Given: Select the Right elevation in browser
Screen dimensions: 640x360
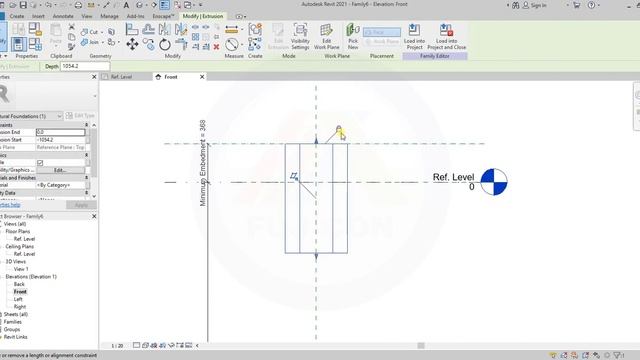Looking at the screenshot, I should [20, 307].
